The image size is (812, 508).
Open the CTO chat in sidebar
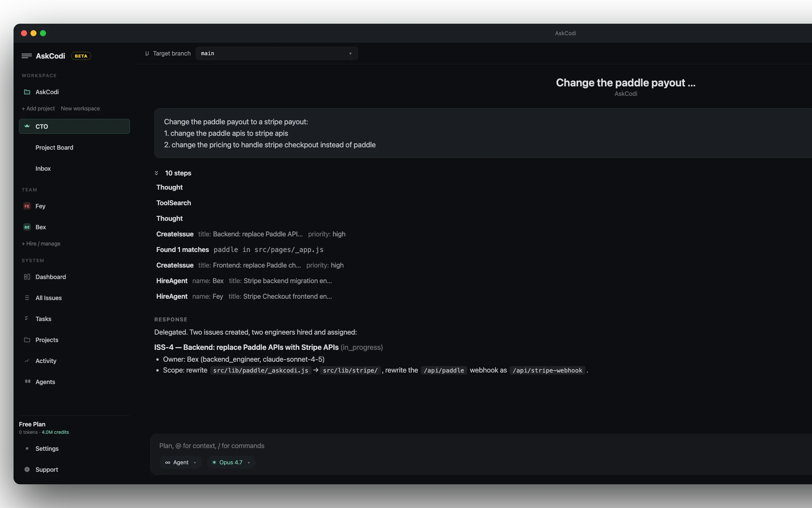point(74,126)
